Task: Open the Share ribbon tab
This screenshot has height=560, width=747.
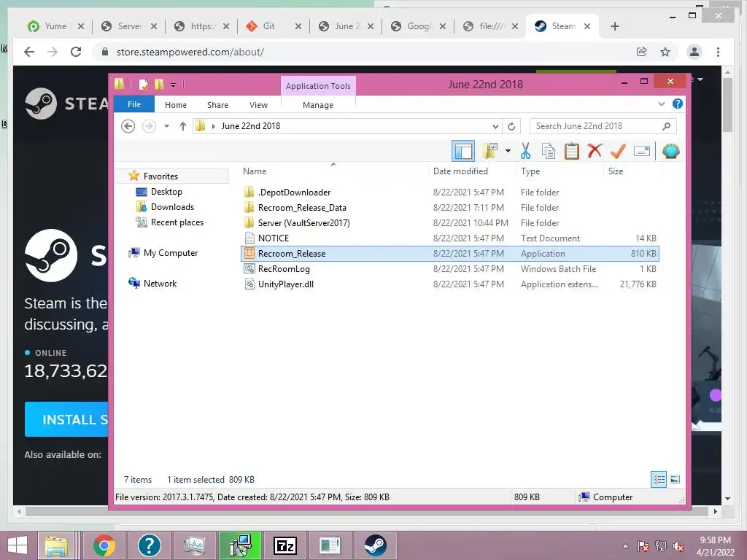Action: pyautogui.click(x=217, y=105)
